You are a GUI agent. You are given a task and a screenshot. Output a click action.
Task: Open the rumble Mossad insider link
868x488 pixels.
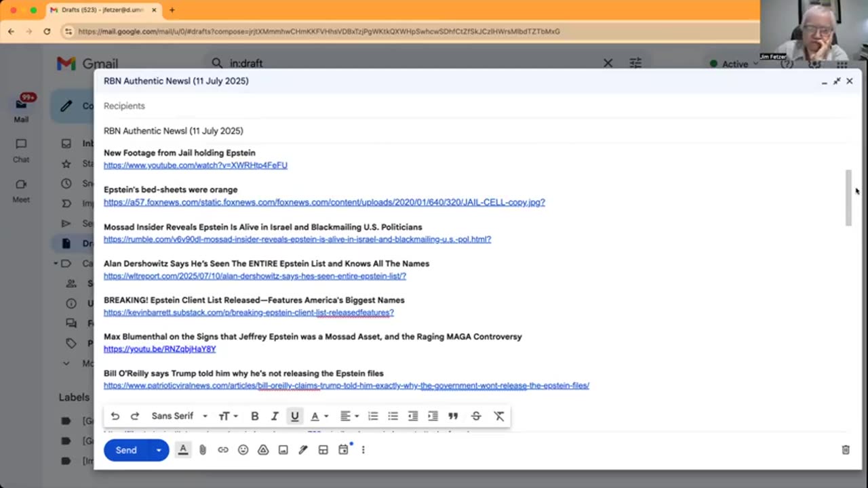pos(297,239)
